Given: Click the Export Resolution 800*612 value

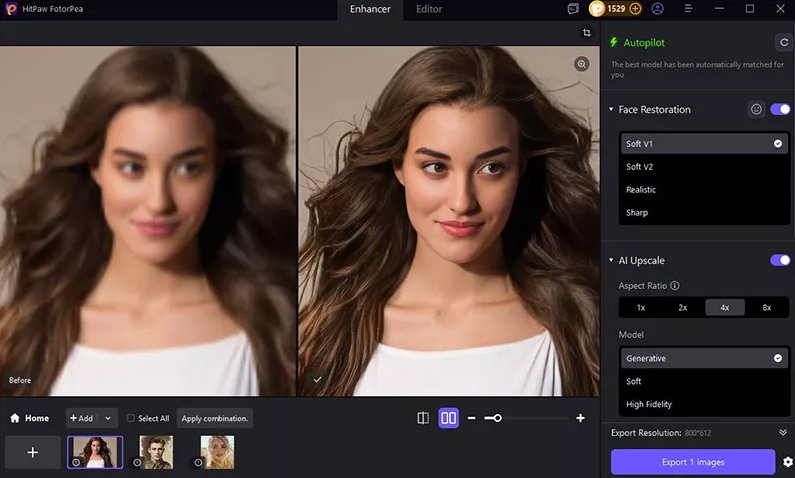Looking at the screenshot, I should click(698, 433).
